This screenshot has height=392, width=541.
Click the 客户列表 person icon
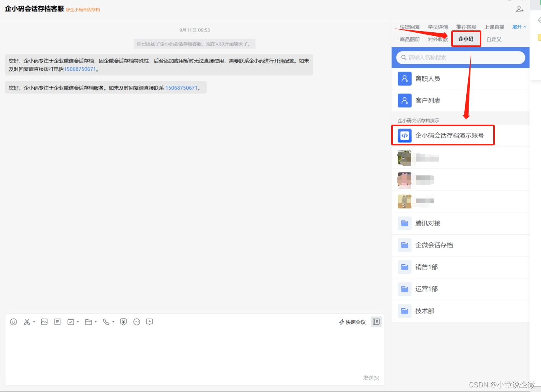[x=404, y=101]
